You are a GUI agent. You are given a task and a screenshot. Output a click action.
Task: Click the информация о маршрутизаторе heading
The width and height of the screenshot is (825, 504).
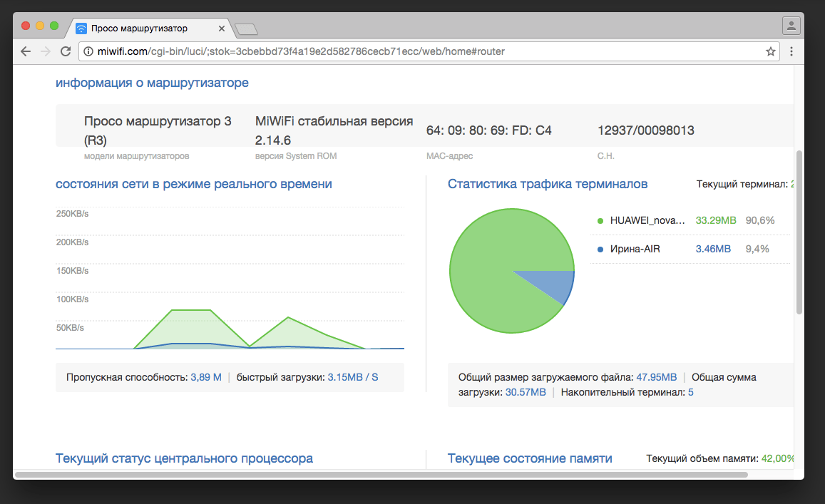click(x=152, y=83)
